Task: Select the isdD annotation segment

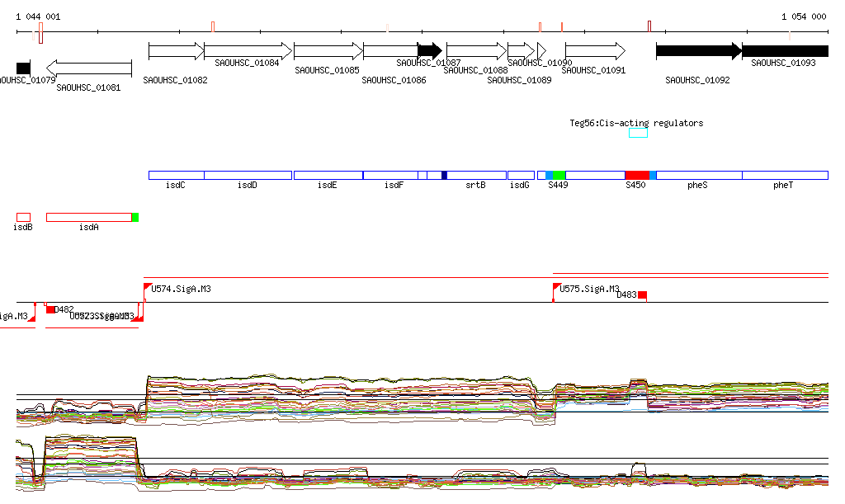Action: 248,175
